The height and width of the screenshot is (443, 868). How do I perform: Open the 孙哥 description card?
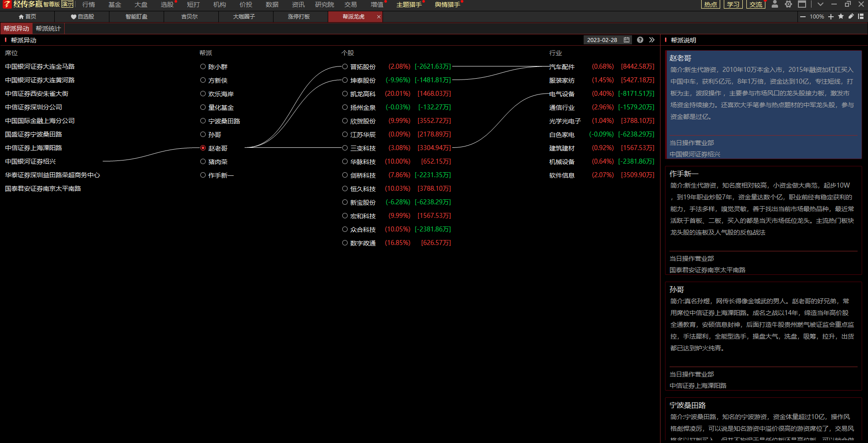764,336
